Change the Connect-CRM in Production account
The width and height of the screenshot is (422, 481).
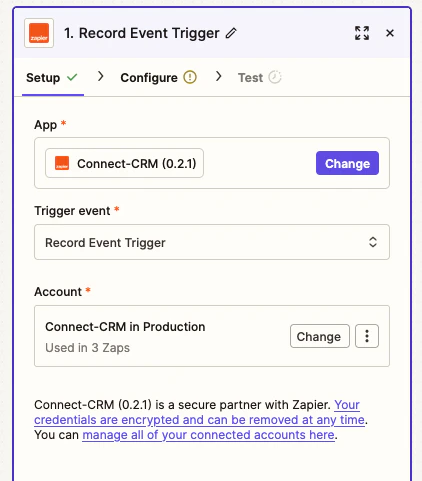tap(320, 336)
